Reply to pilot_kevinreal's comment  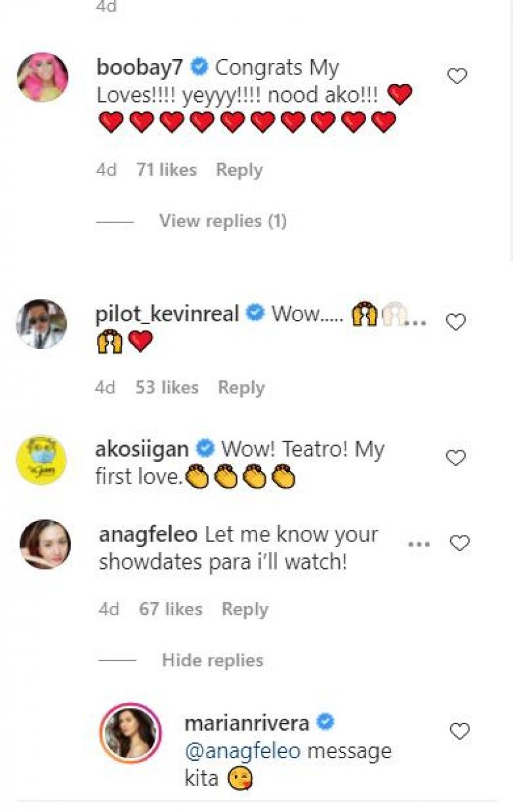pyautogui.click(x=241, y=387)
